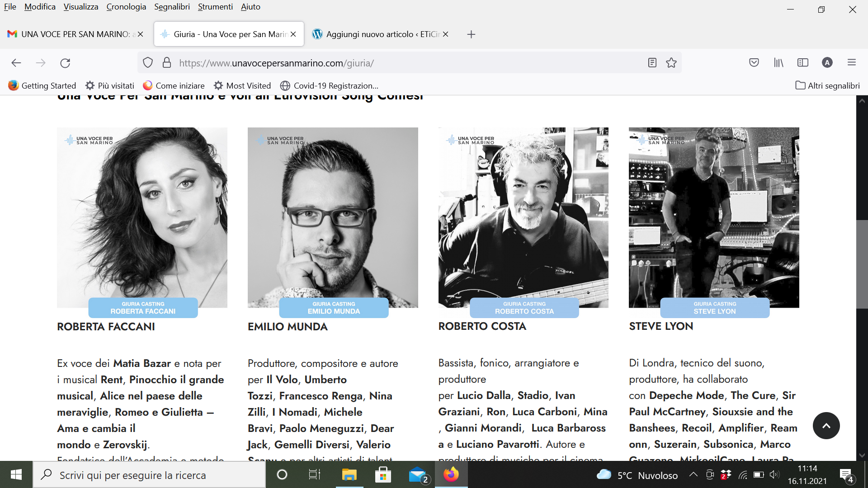
Task: Click the EMILIO MUNDA heading
Action: pyautogui.click(x=288, y=327)
